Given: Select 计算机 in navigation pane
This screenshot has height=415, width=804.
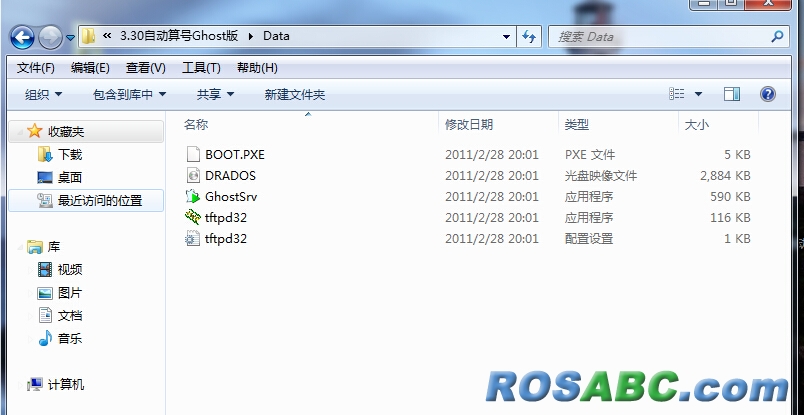Looking at the screenshot, I should tap(66, 385).
